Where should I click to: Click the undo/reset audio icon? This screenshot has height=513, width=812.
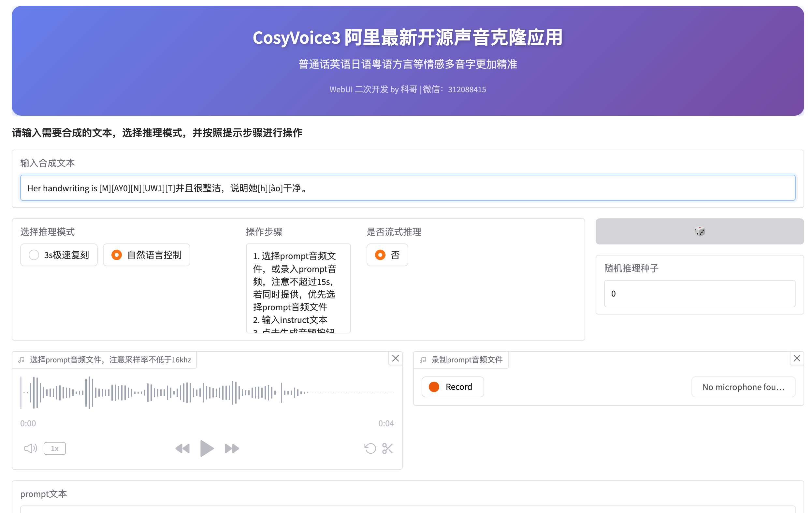(x=370, y=448)
